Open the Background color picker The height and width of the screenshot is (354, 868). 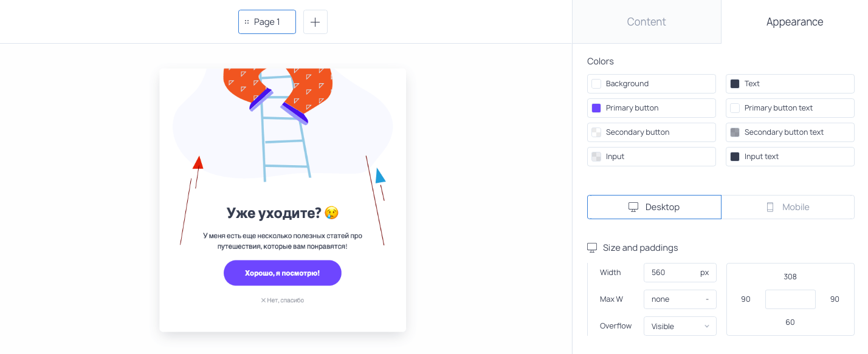click(x=652, y=84)
